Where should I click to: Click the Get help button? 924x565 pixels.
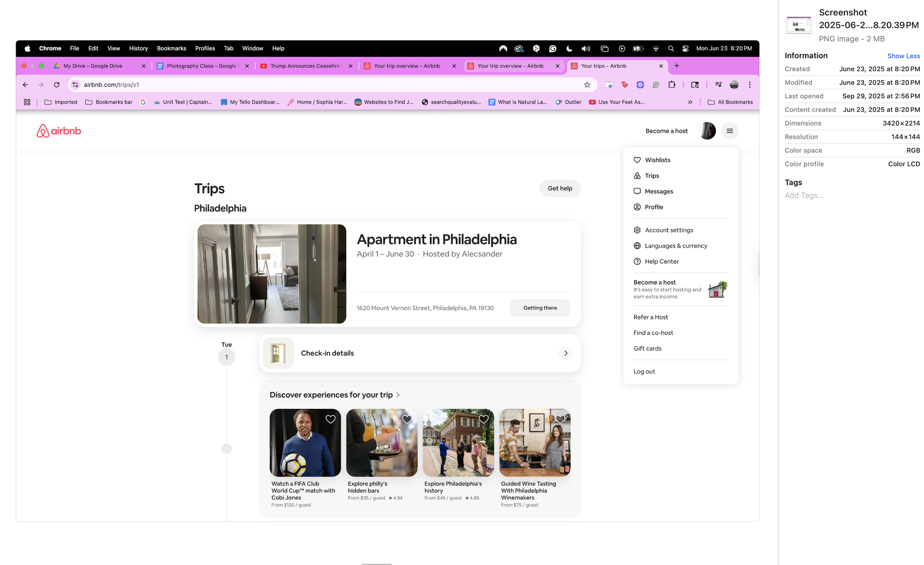pyautogui.click(x=560, y=188)
